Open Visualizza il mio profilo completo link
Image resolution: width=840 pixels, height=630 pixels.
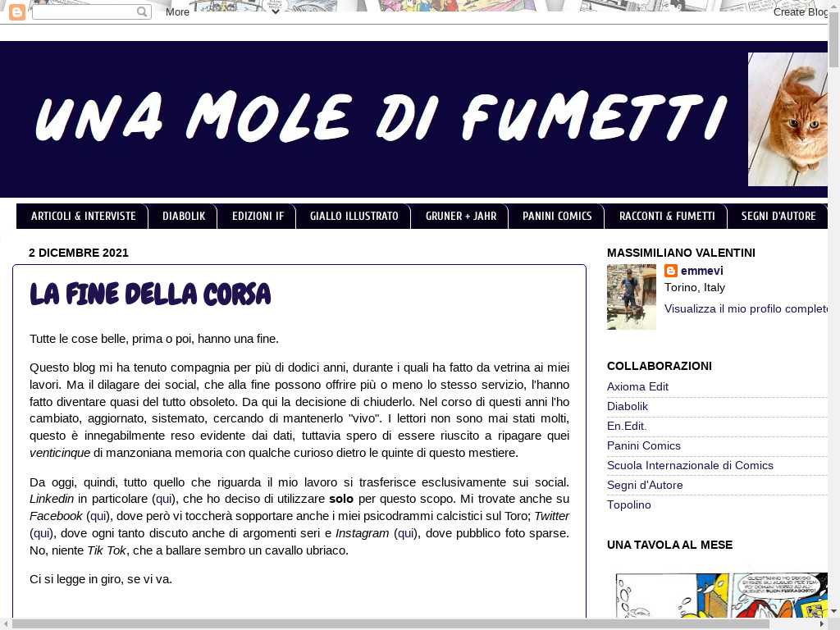pos(746,308)
